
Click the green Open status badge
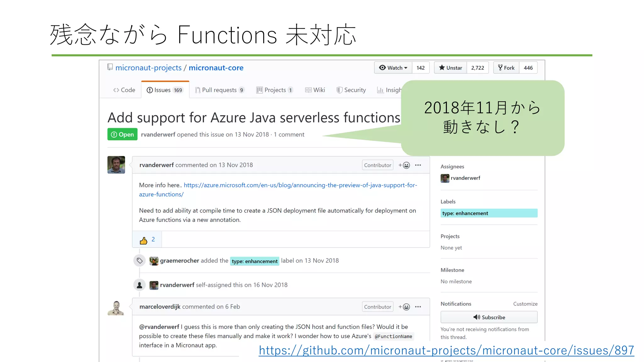click(122, 134)
